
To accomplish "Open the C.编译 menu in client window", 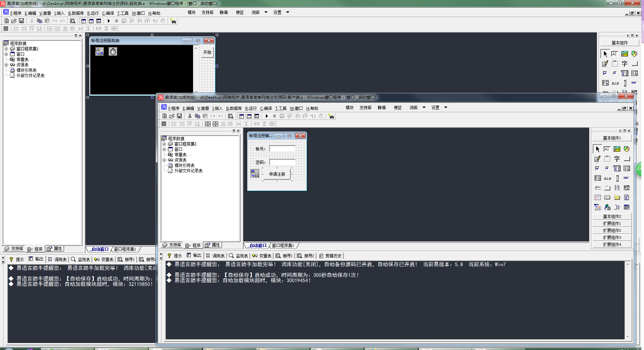I will (266, 108).
